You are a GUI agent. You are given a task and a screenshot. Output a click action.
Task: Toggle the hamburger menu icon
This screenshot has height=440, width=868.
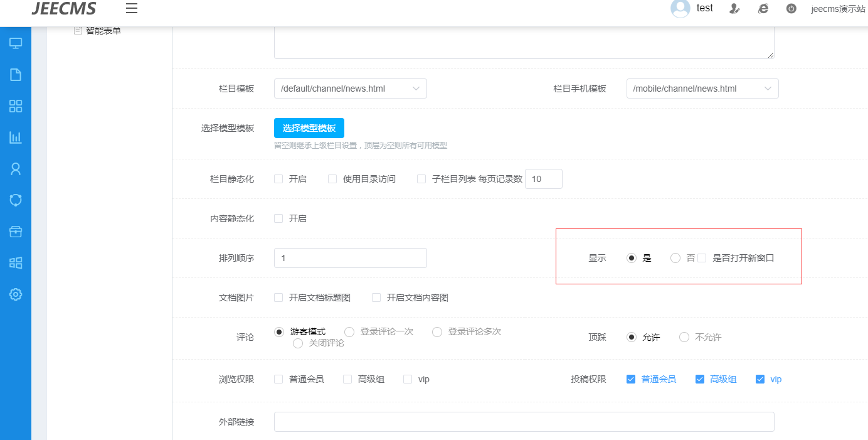tap(132, 8)
